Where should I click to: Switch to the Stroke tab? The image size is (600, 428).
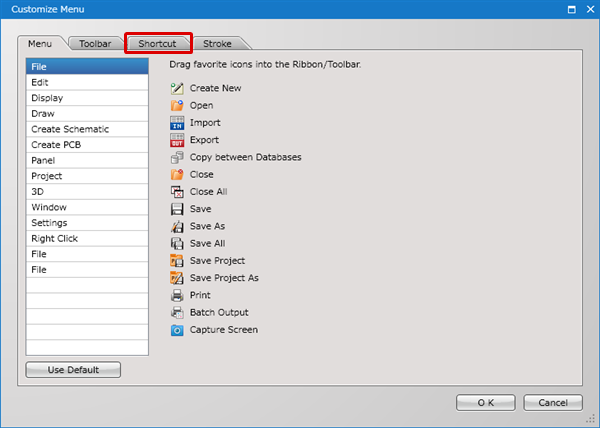pyautogui.click(x=217, y=44)
